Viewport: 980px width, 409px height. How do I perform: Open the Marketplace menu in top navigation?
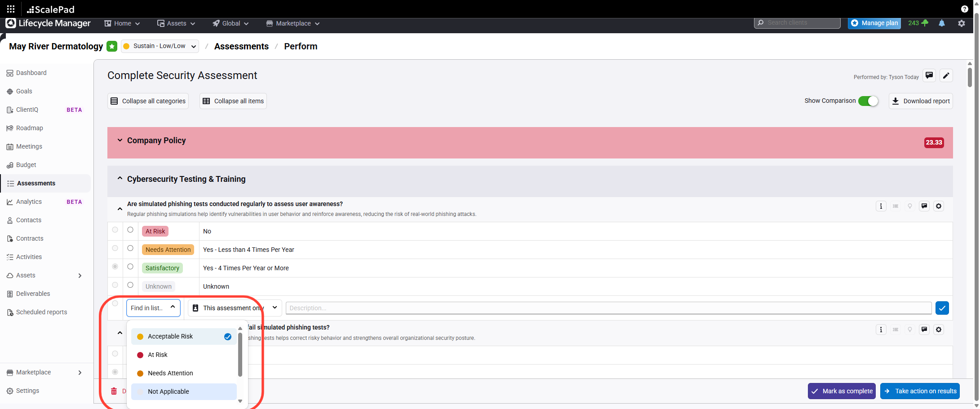coord(293,23)
